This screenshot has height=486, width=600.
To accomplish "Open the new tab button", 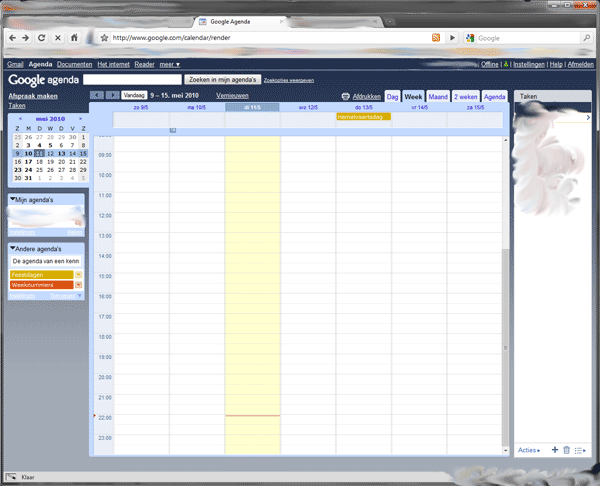I will (x=390, y=22).
